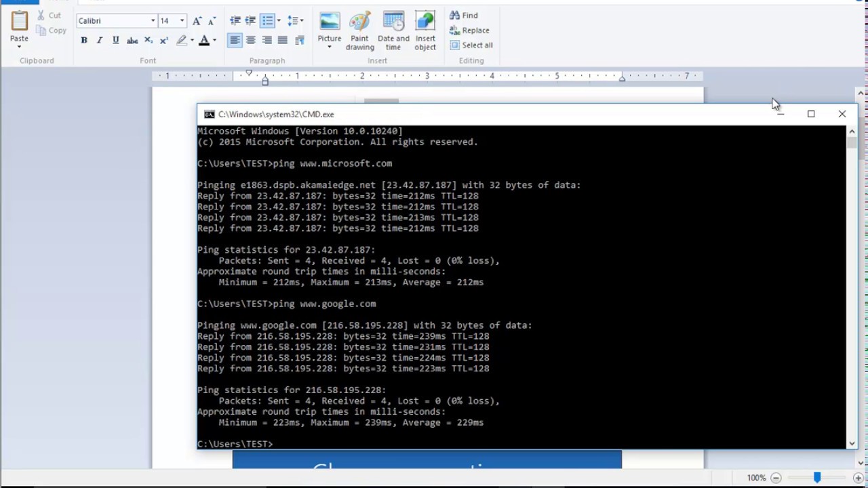Click the CMD scrollbar up arrow
Viewport: 868px width, 488px height.
pyautogui.click(x=852, y=131)
